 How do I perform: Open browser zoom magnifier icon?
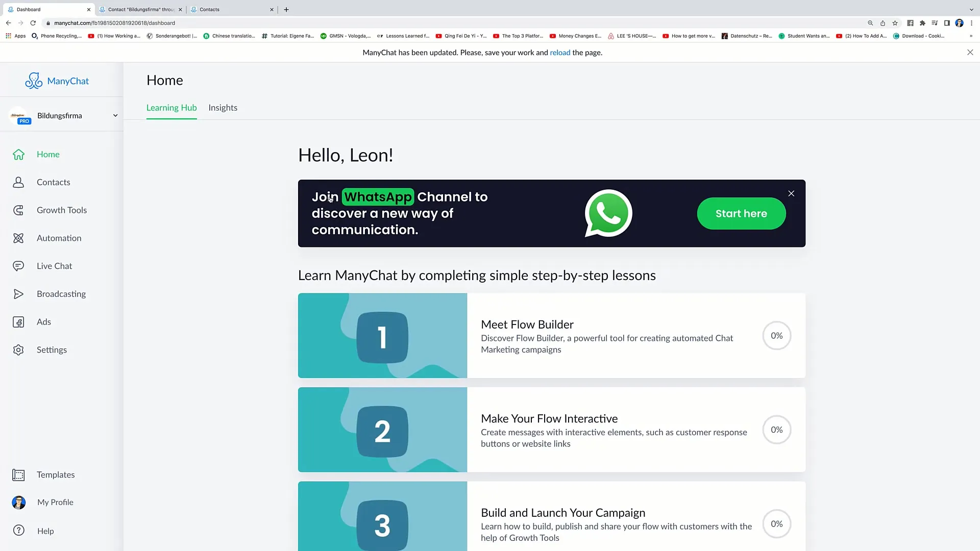[870, 23]
